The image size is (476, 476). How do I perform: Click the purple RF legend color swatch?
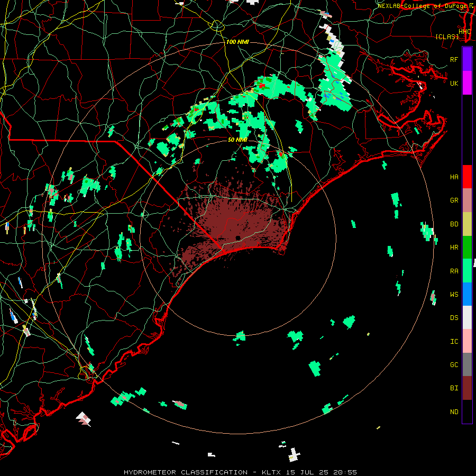(x=467, y=59)
